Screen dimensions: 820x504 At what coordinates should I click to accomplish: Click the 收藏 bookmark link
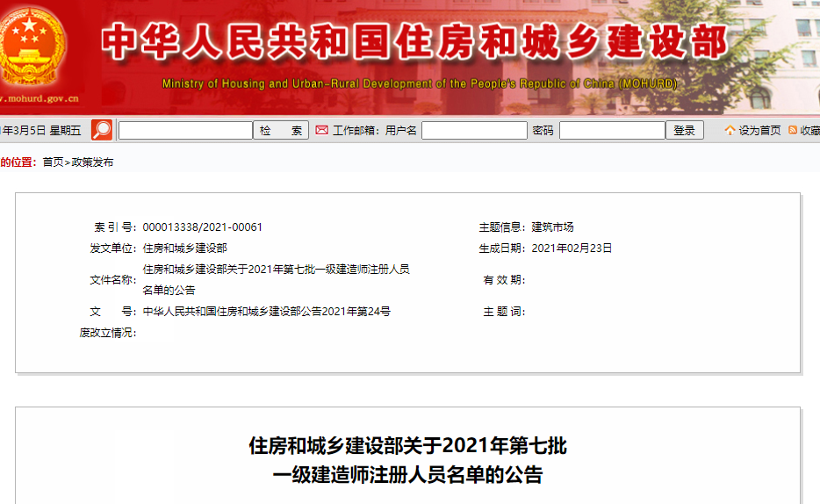(809, 131)
